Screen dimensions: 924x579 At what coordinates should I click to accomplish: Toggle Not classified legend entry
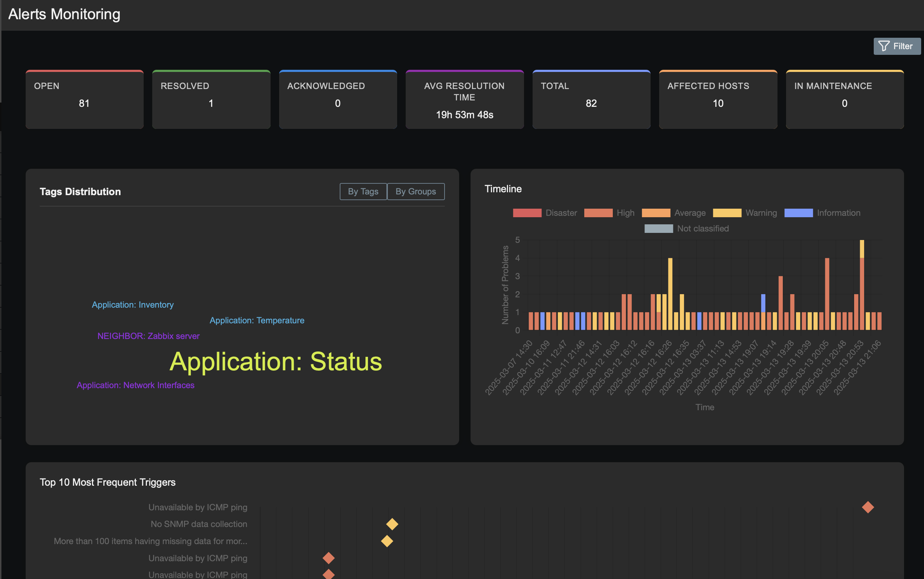(x=658, y=229)
